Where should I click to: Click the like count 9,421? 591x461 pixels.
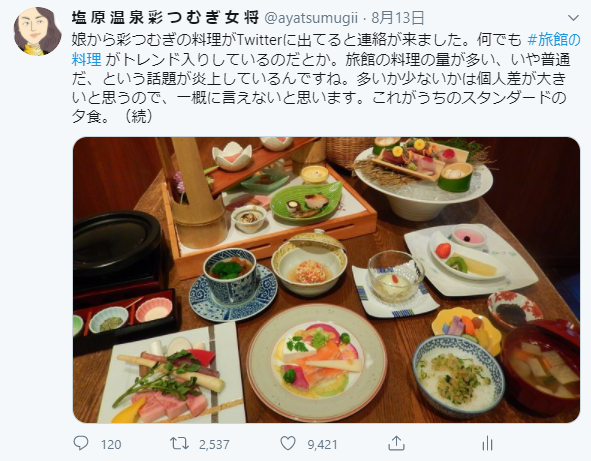[x=322, y=444]
